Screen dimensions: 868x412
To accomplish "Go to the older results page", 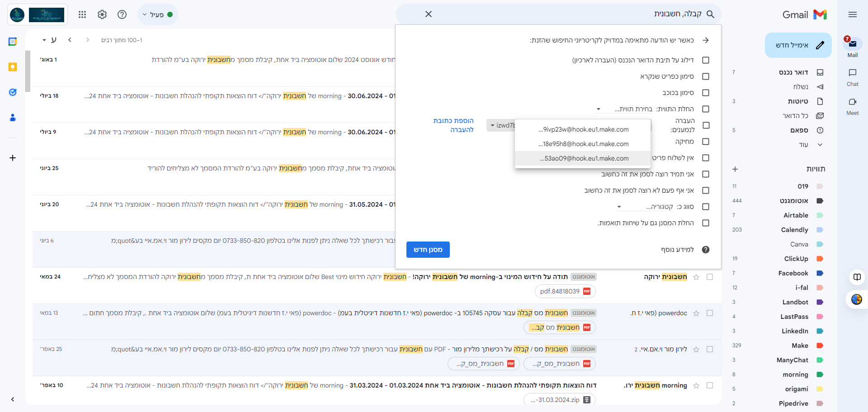I will coord(70,40).
